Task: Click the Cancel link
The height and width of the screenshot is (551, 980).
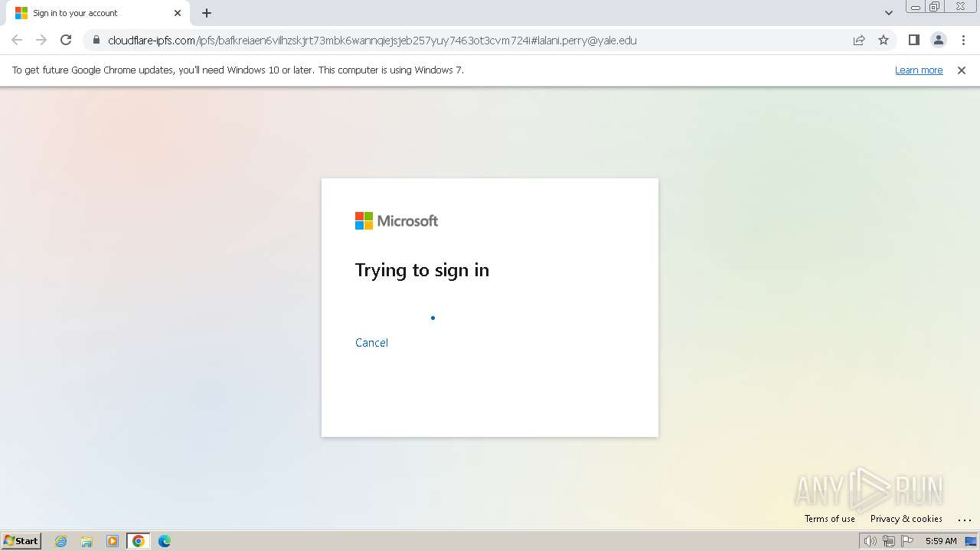Action: 371,343
